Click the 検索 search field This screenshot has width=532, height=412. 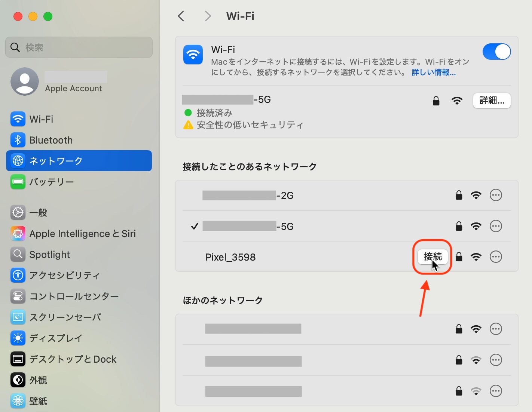click(x=79, y=47)
